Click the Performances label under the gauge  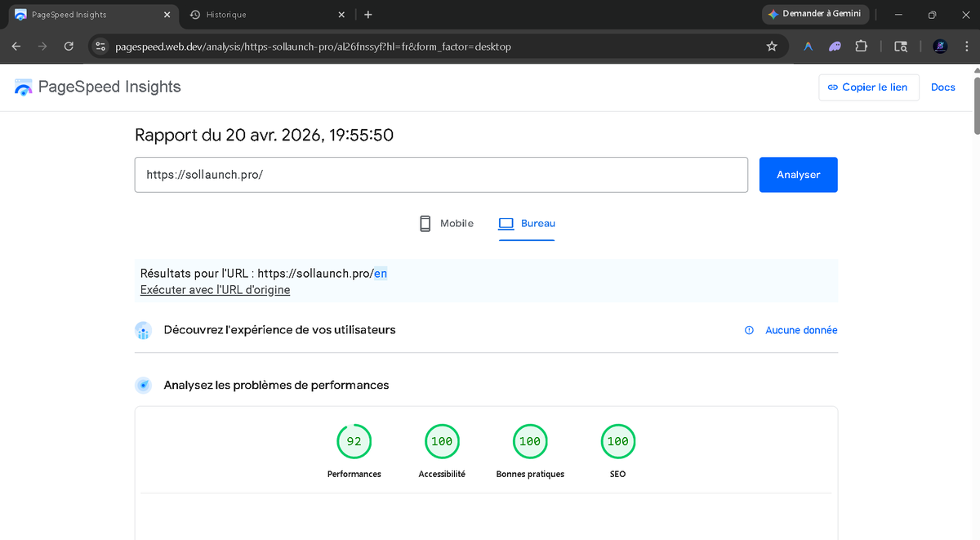(354, 474)
